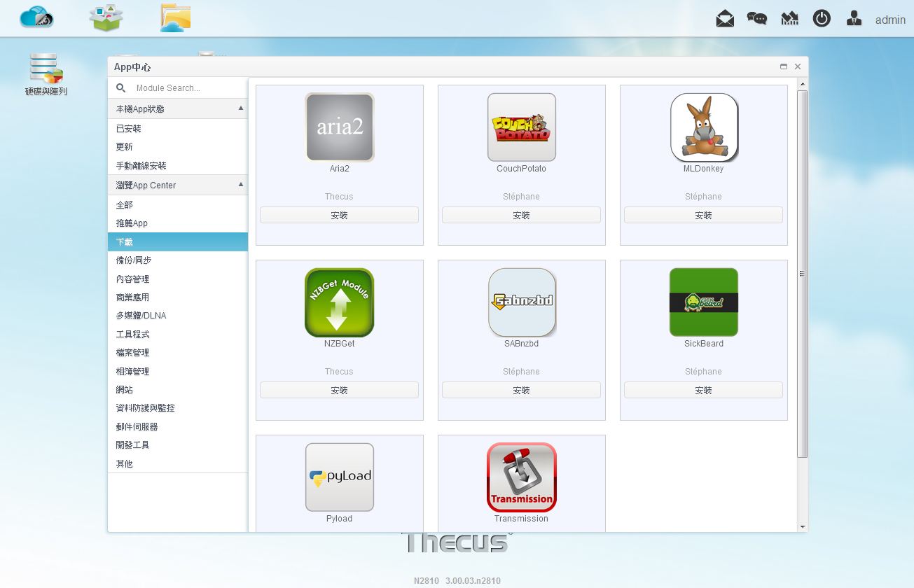The width and height of the screenshot is (914, 588).
Task: Select 工具程式 category
Action: pyautogui.click(x=178, y=335)
